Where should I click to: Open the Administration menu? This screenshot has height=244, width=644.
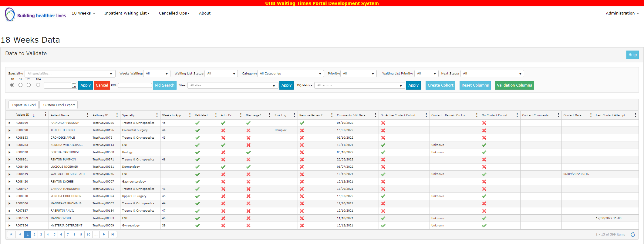pyautogui.click(x=622, y=13)
